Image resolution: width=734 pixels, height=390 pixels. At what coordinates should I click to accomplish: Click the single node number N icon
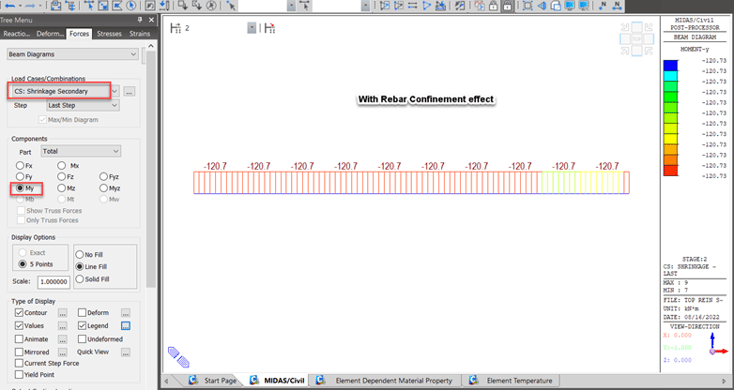[x=603, y=6]
